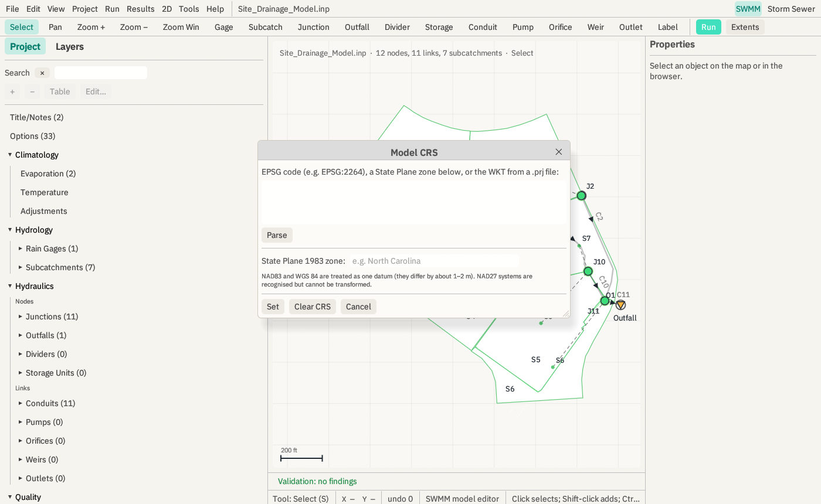This screenshot has width=821, height=504.
Task: Select the Conduit tool
Action: pyautogui.click(x=483, y=27)
